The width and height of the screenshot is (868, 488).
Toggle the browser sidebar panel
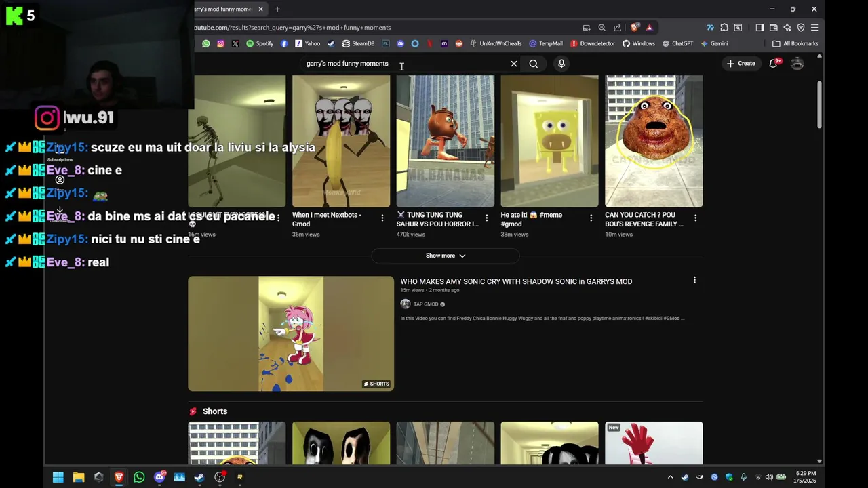(x=759, y=28)
